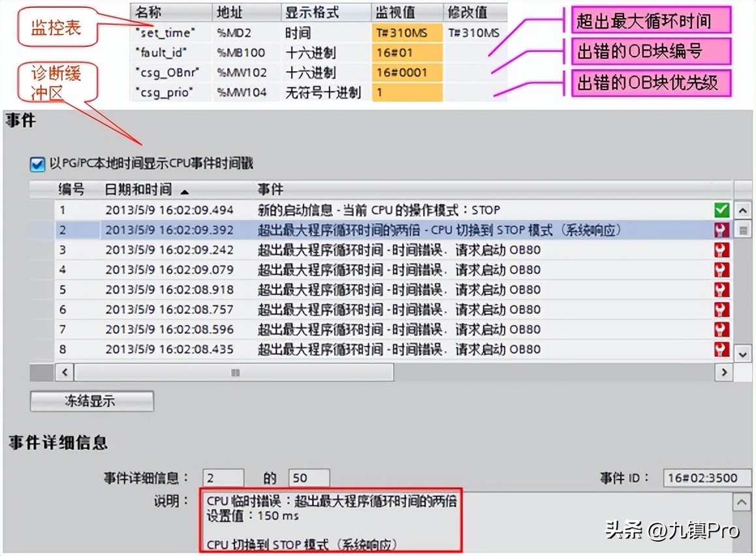Click the 事件ID field showing 16#02:3500
The image size is (756, 556).
(706, 478)
